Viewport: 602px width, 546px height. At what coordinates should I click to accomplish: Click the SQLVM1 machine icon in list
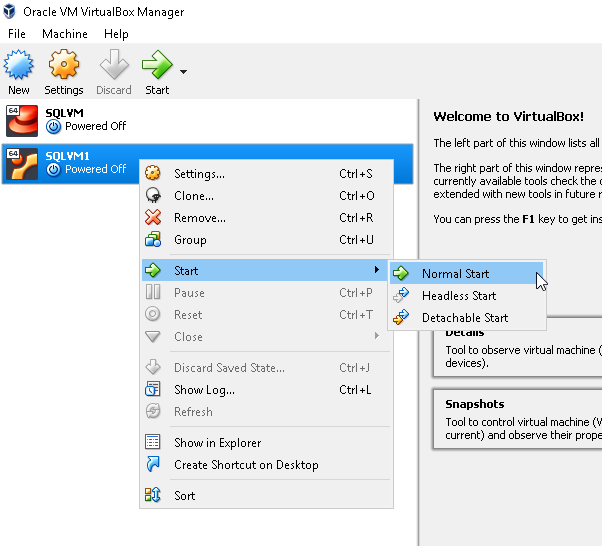(22, 163)
